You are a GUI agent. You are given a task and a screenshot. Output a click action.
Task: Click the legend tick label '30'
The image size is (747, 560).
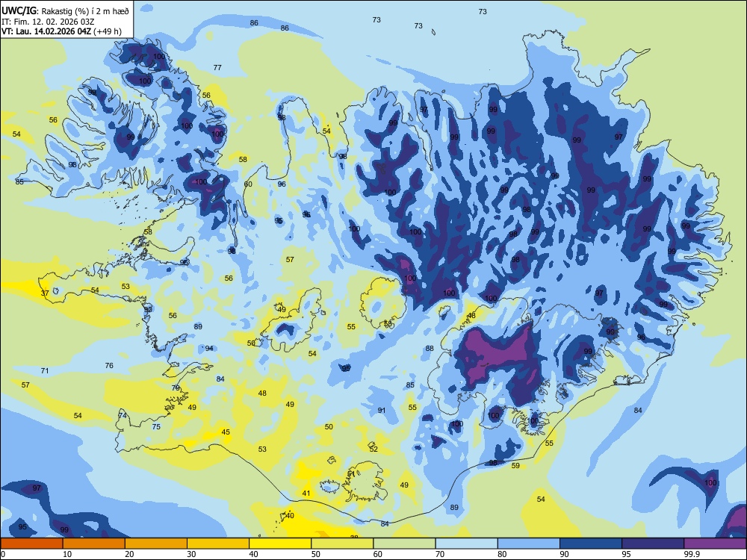pyautogui.click(x=191, y=554)
